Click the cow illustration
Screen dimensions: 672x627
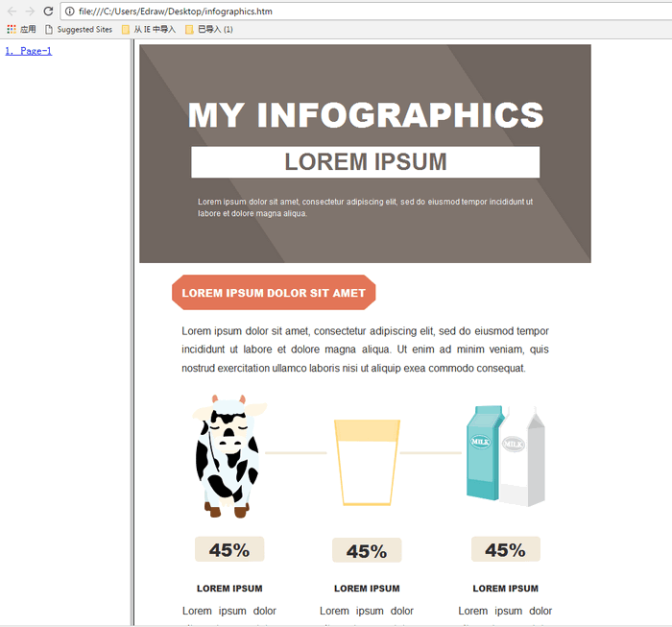228,455
